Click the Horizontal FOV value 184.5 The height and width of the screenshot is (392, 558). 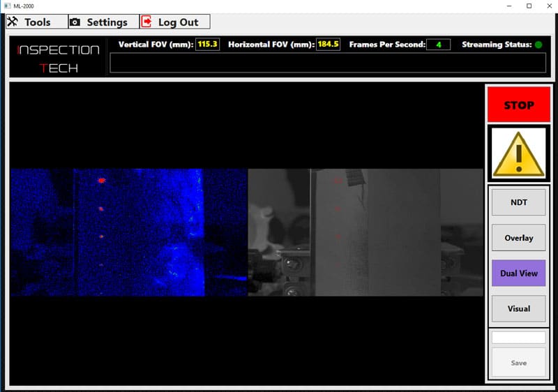[328, 44]
